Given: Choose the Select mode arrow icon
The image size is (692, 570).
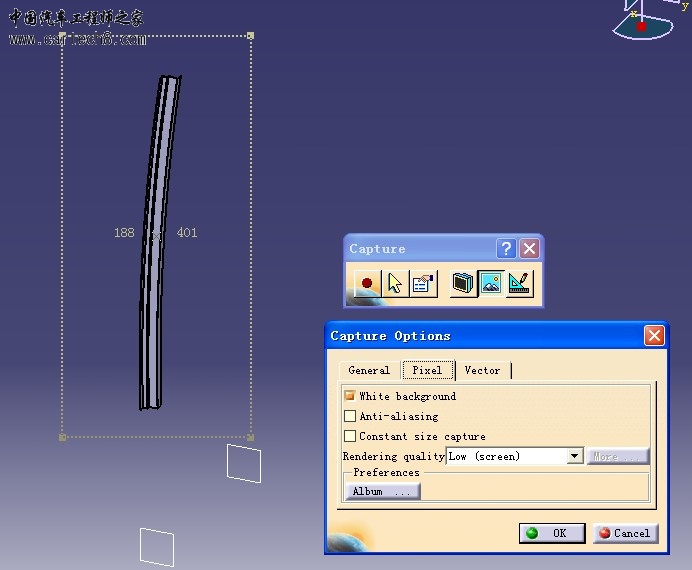Looking at the screenshot, I should [395, 283].
